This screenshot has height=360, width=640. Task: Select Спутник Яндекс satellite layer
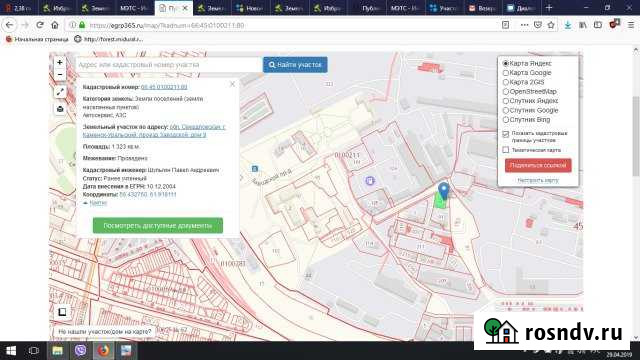coord(505,101)
